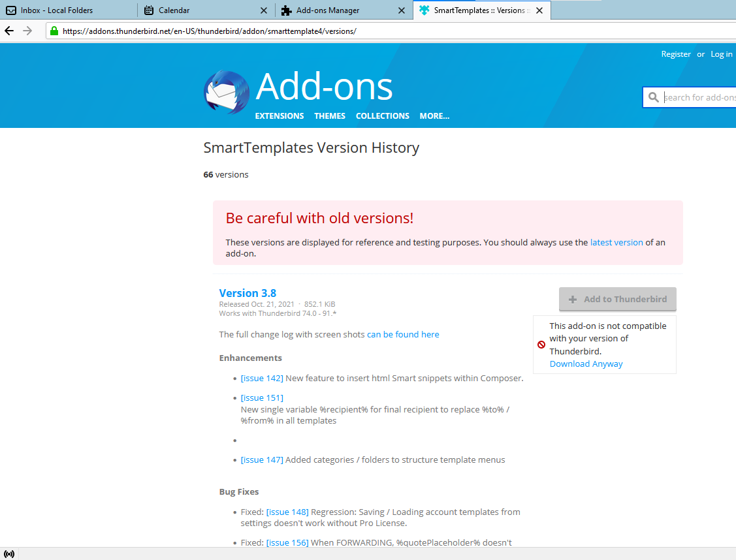Click the Bug Fixes heading
736x560 pixels.
point(238,491)
